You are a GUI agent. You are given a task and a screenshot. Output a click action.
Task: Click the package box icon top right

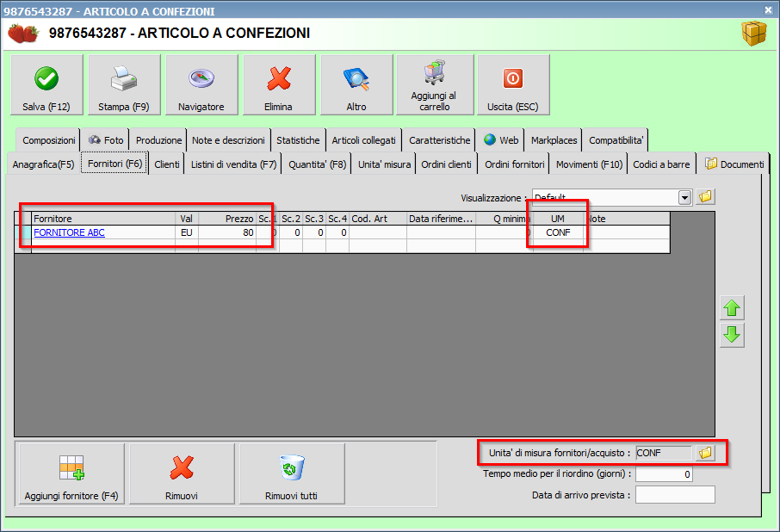(x=754, y=34)
